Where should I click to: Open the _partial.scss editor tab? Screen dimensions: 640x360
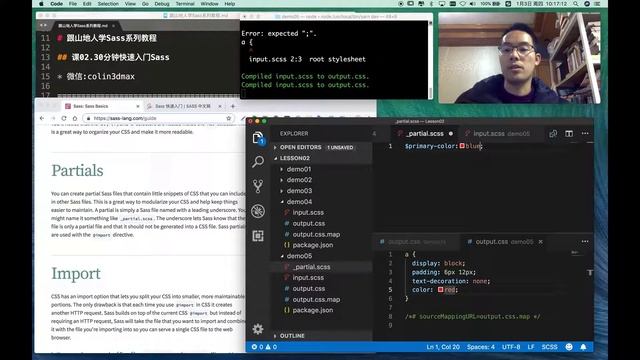click(x=425, y=133)
